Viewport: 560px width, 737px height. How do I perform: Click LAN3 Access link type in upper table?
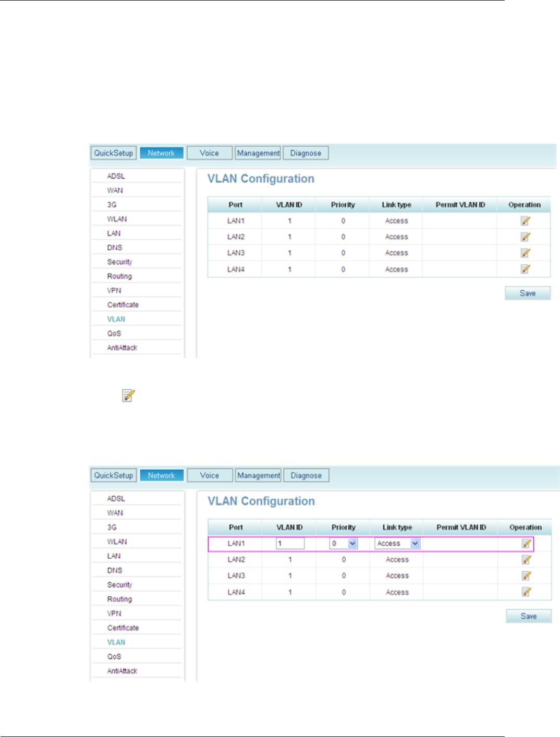[x=397, y=253]
